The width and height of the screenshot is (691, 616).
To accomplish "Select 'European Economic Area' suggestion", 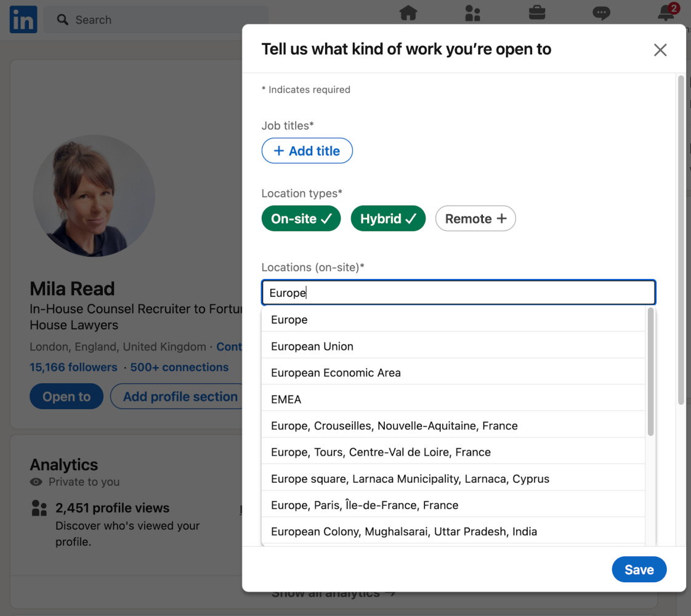I will [x=453, y=372].
